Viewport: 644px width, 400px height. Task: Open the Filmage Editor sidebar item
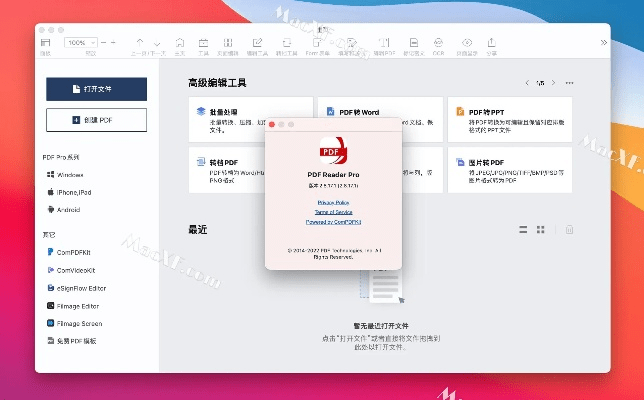point(73,306)
